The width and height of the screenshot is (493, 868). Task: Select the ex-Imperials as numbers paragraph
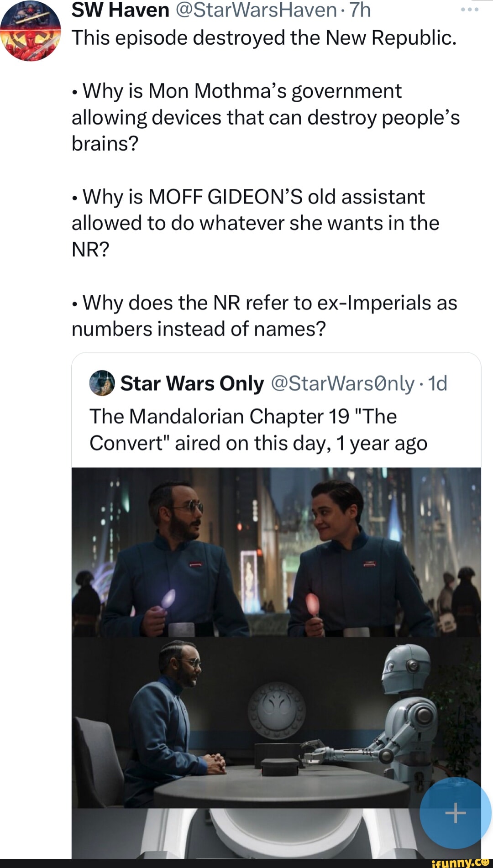[x=264, y=316]
